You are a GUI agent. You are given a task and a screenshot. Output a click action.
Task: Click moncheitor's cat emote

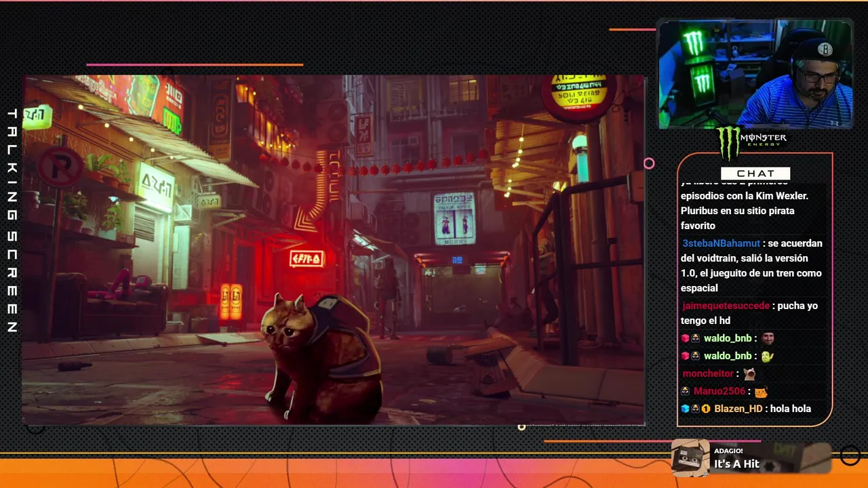(x=749, y=373)
